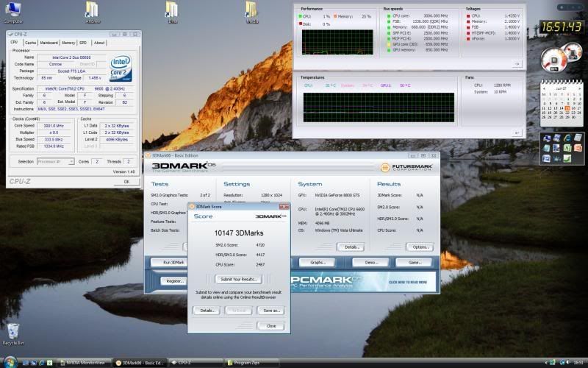Click the processor Name field in CPU-Z

tap(71, 57)
